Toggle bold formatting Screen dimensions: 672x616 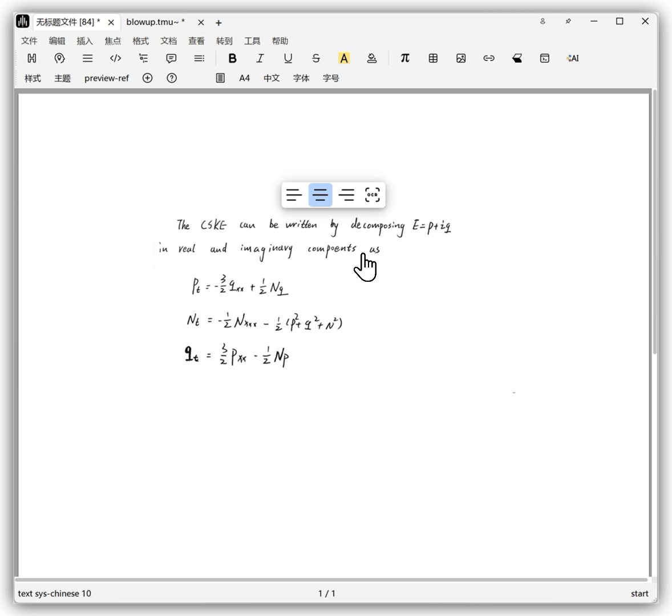(232, 58)
